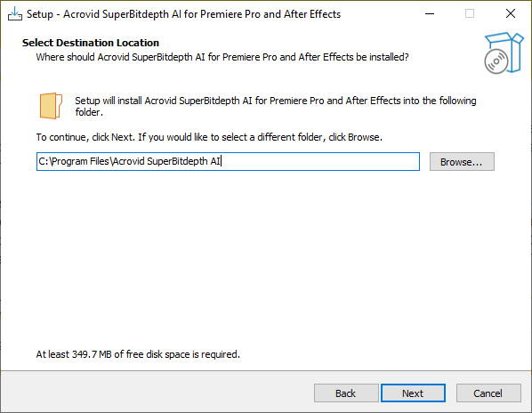Minimize the Setup window
Screen dimensions: 532x413
(430, 14)
